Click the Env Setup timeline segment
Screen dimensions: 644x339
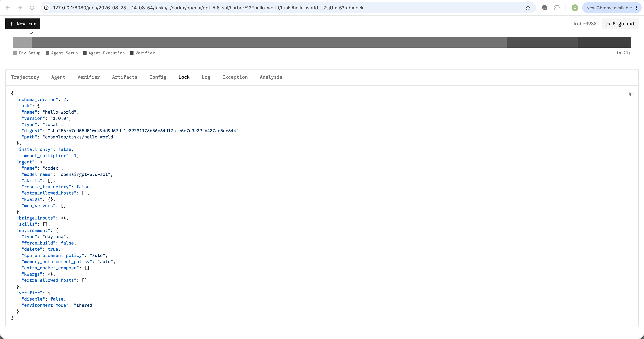[22, 42]
